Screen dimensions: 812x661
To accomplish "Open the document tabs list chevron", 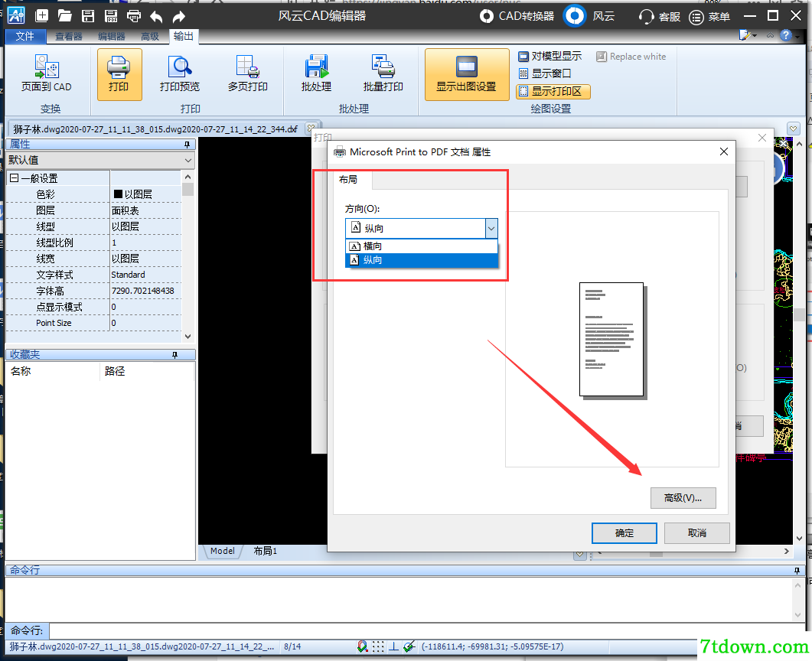I will click(793, 129).
